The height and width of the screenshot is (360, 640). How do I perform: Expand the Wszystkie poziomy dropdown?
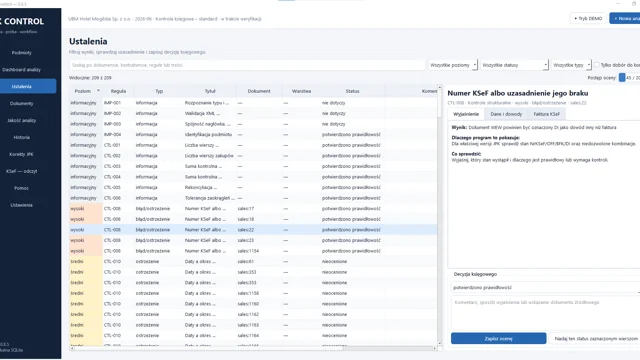pos(453,65)
